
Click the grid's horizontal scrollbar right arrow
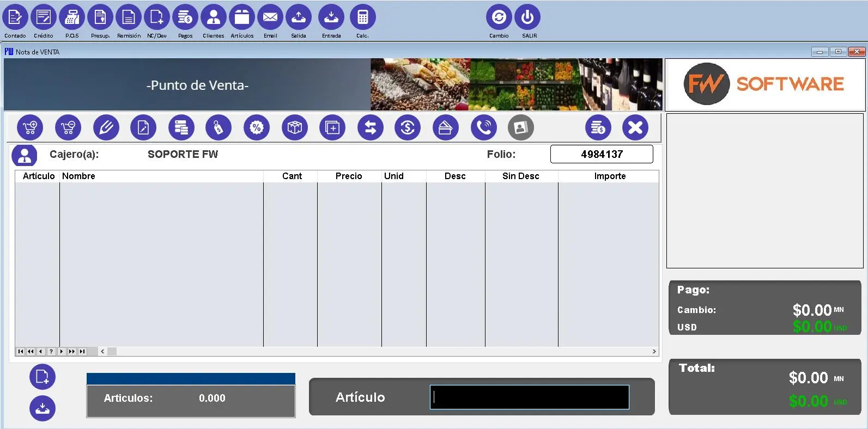pyautogui.click(x=654, y=352)
